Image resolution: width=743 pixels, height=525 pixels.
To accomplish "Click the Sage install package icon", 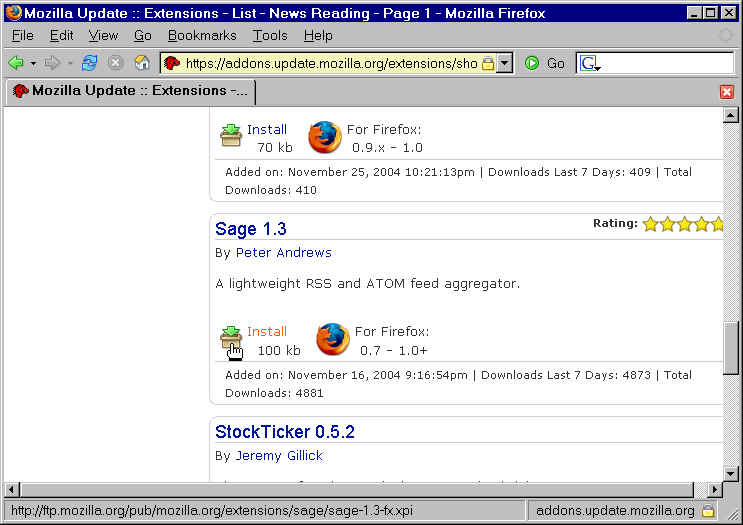I will pos(231,338).
